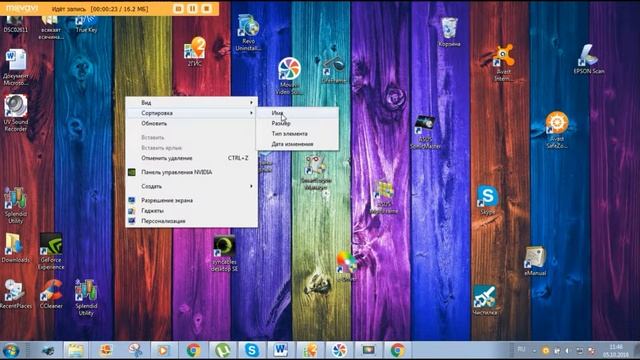Select Avast SafeZone desktop icon
The image size is (640, 360).
(x=557, y=130)
